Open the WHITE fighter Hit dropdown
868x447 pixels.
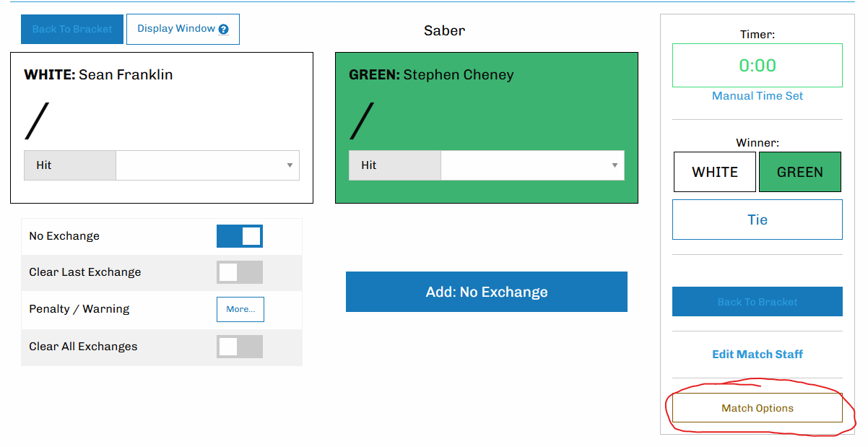coord(208,165)
